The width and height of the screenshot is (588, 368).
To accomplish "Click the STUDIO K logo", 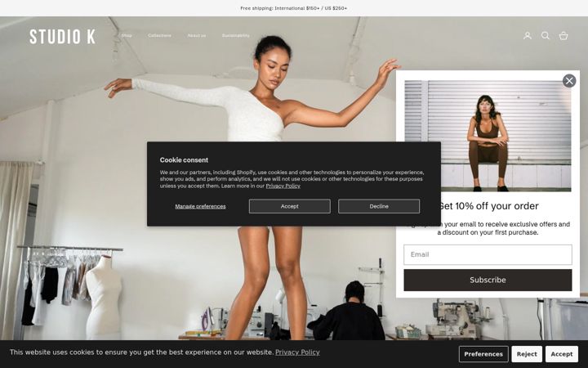I will pyautogui.click(x=62, y=37).
